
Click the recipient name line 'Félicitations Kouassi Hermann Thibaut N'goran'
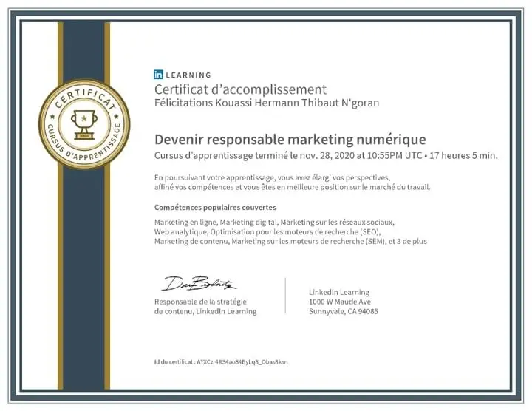(267, 103)
